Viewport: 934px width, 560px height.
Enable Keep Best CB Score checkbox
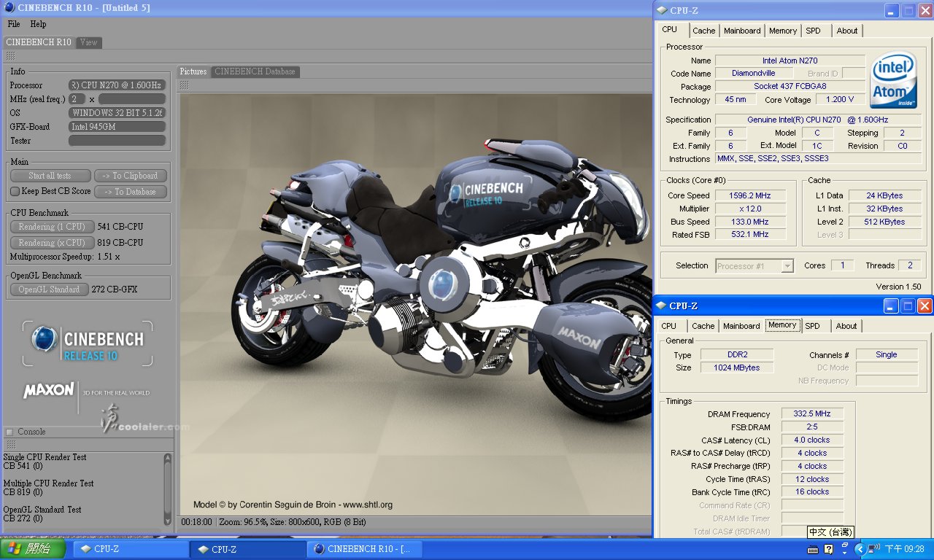pos(15,191)
